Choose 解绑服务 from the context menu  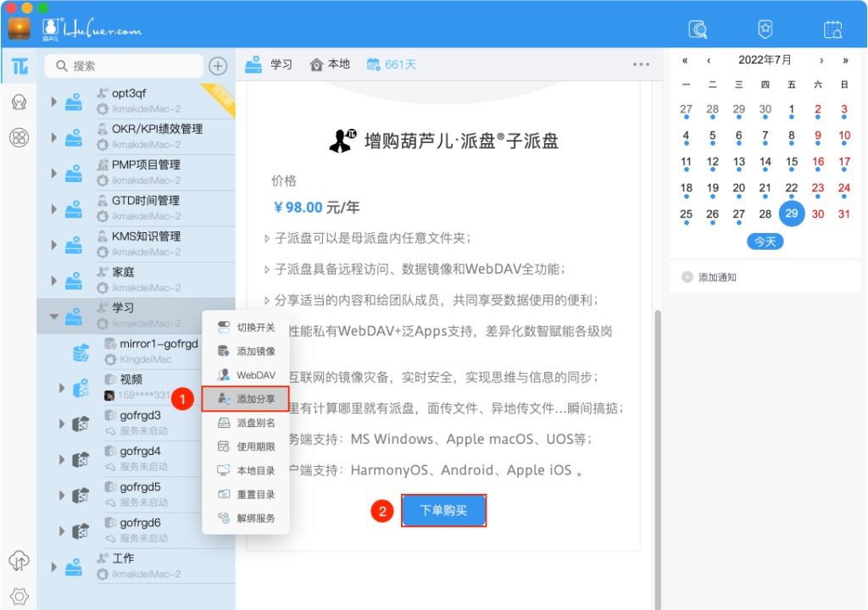[246, 518]
